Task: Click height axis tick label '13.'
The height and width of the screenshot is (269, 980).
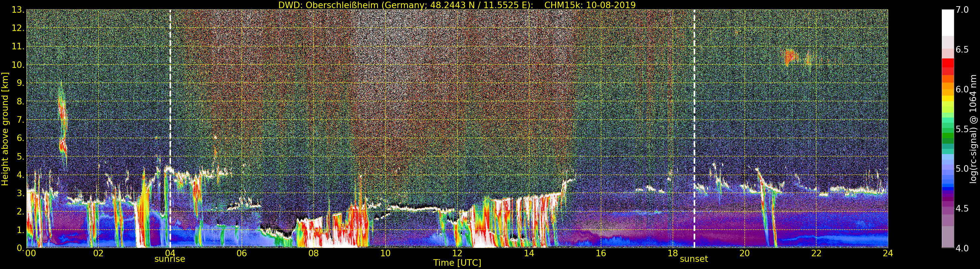Action: click(18, 10)
